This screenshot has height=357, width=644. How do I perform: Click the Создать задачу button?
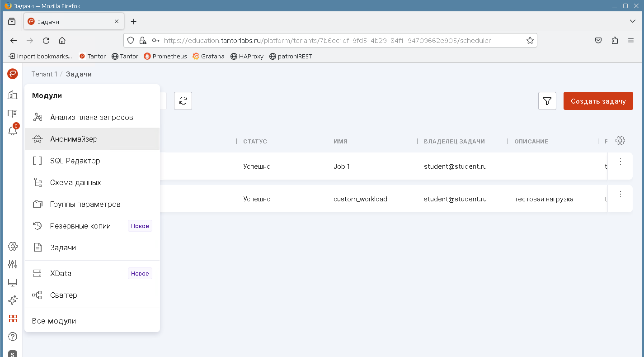598,101
